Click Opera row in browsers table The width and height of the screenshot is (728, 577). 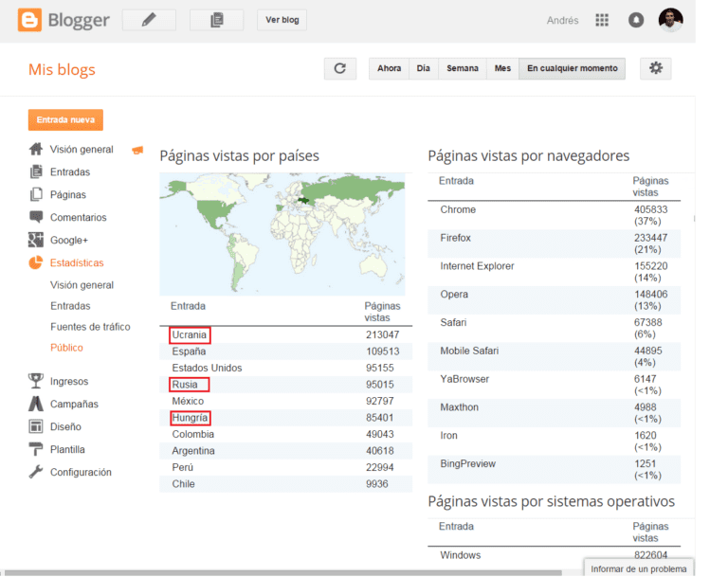pos(555,300)
